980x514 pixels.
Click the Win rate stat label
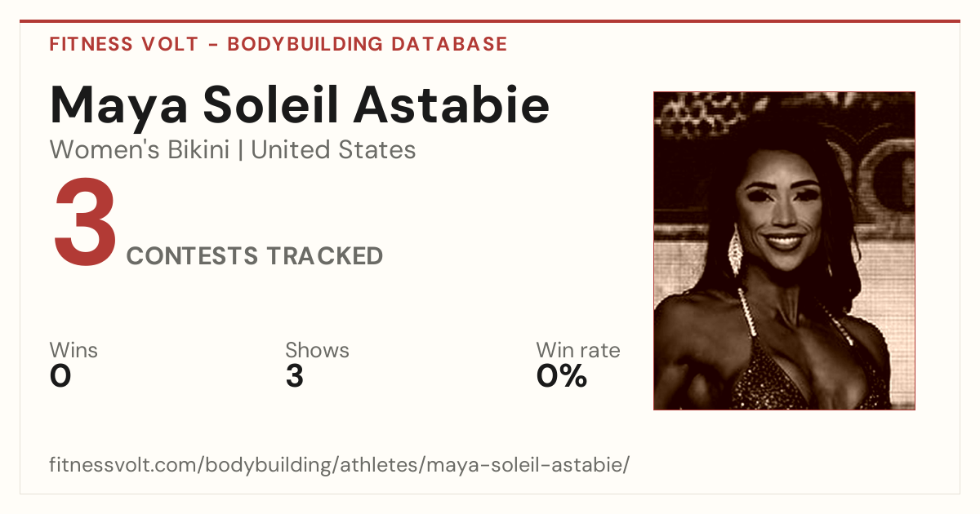tap(578, 351)
